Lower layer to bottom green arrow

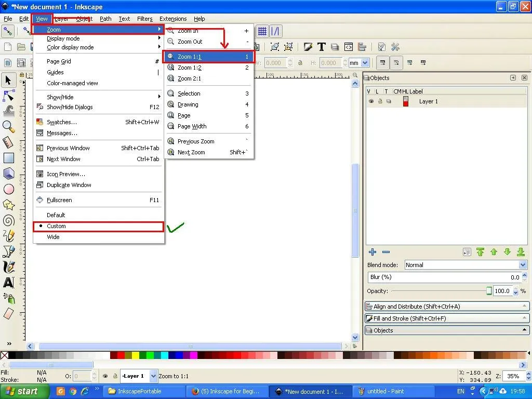coord(521,252)
